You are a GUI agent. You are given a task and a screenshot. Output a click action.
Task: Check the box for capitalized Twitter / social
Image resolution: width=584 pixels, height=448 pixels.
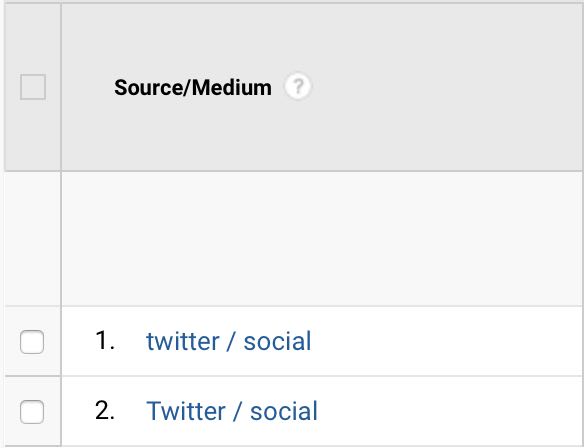coord(32,412)
